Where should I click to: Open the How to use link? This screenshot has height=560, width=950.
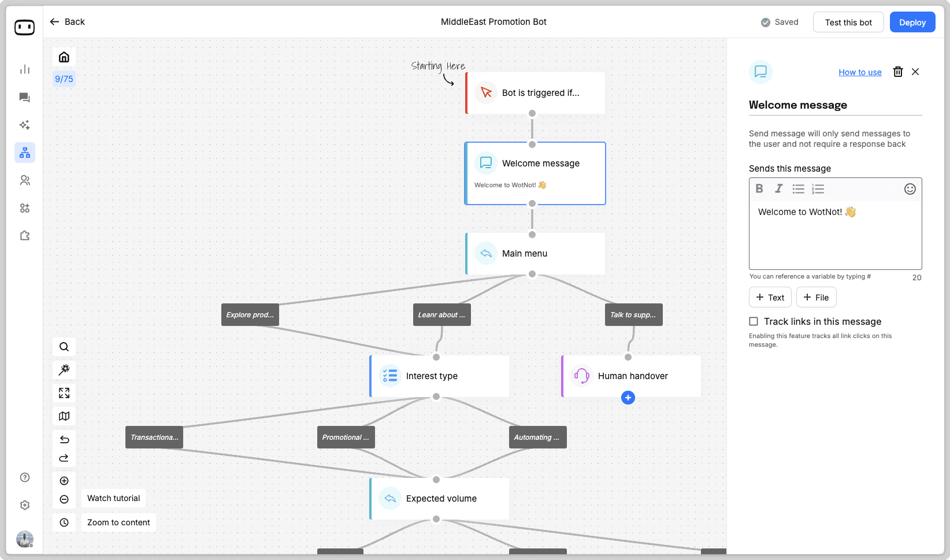(x=860, y=72)
